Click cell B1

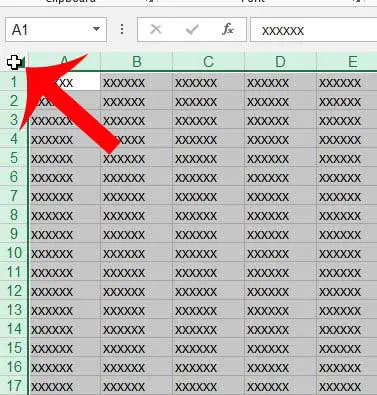136,82
